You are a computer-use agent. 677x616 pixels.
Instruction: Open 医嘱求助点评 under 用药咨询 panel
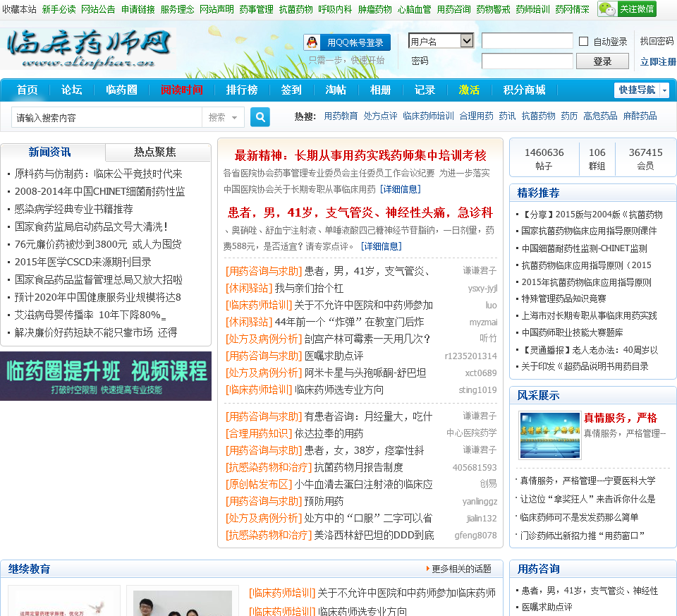tap(547, 607)
